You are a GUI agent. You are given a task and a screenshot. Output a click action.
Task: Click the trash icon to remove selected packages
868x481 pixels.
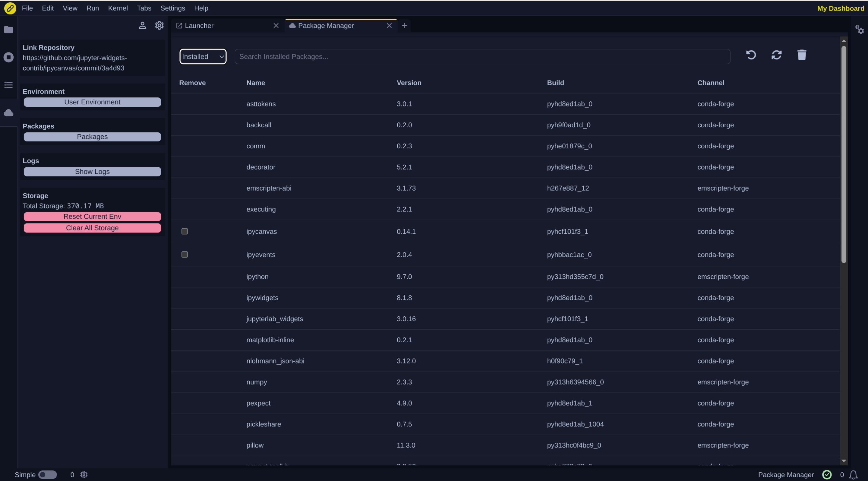[802, 55]
